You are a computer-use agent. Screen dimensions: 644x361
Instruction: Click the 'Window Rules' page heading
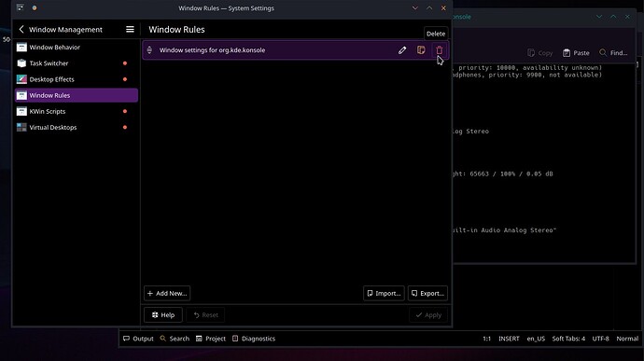(x=176, y=30)
